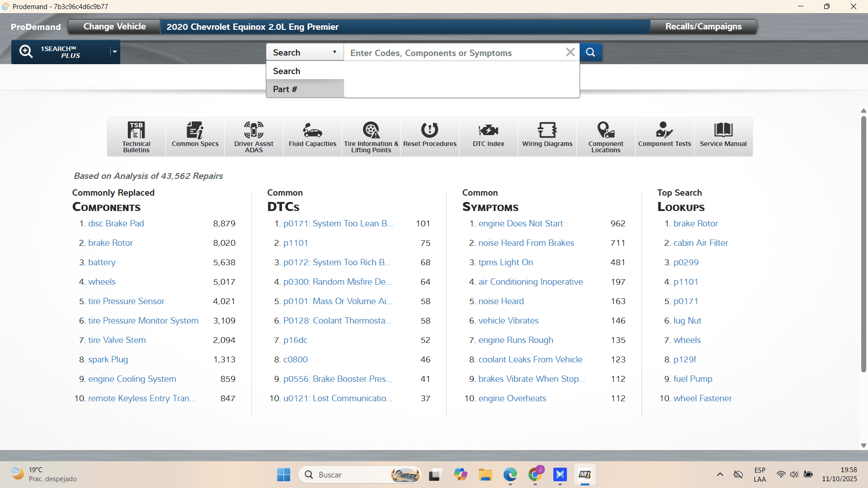Open Driver Assist ADAS icon
Viewport: 868px width, 488px height.
[254, 136]
